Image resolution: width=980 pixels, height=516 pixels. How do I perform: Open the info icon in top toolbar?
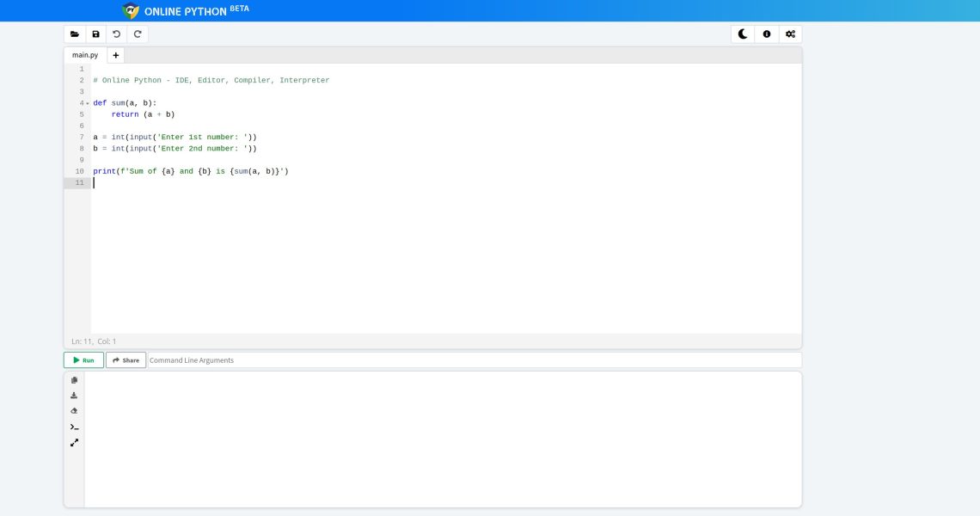click(767, 34)
